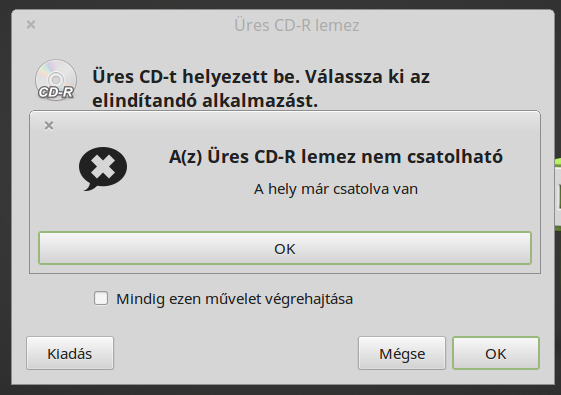Viewport: 561px width, 395px height.
Task: Click the CD-R disc icon
Action: click(x=56, y=80)
